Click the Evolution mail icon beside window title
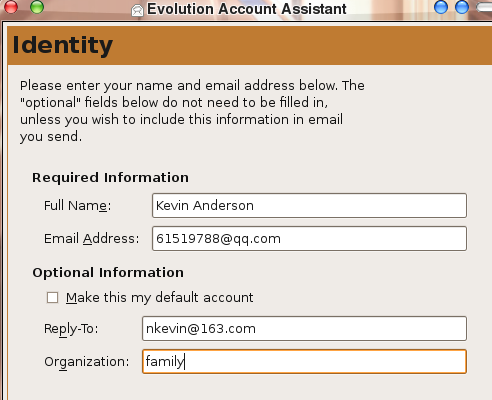This screenshot has width=492, height=400. [x=137, y=10]
